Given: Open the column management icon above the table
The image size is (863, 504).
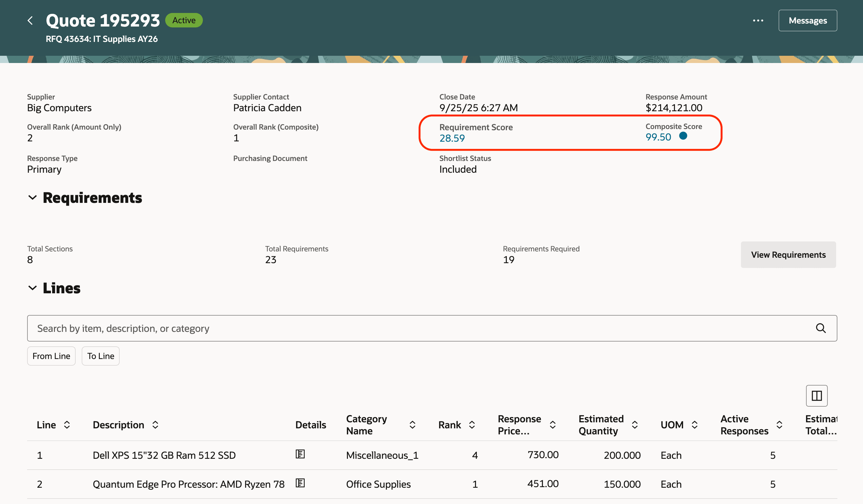Looking at the screenshot, I should point(816,395).
